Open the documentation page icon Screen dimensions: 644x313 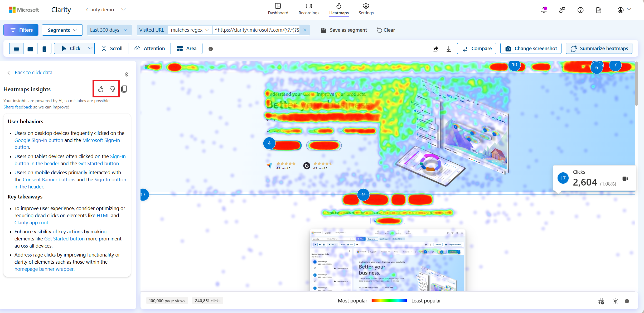coord(599,10)
